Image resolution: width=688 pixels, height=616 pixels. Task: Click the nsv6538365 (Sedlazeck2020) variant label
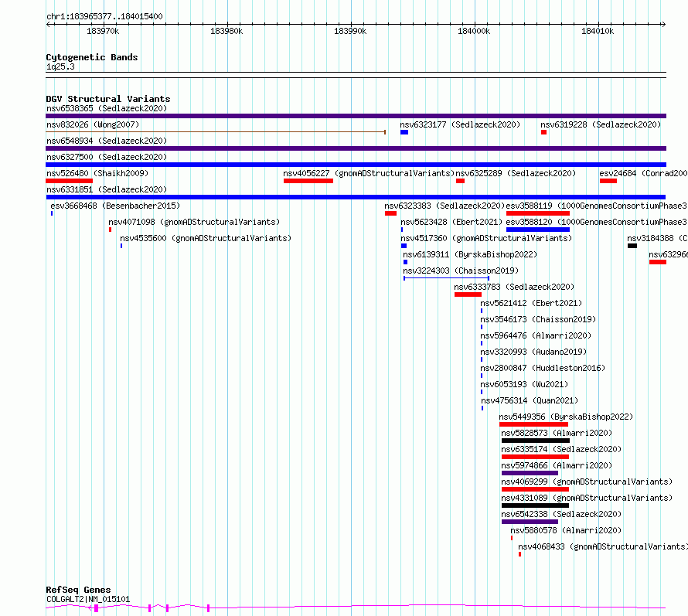coord(107,108)
